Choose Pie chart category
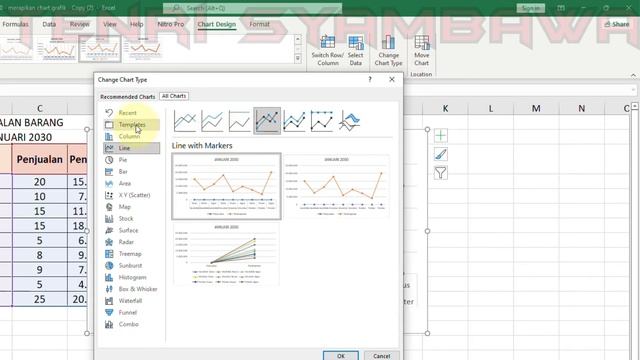Viewport: 640px width, 360px height. 131,160
